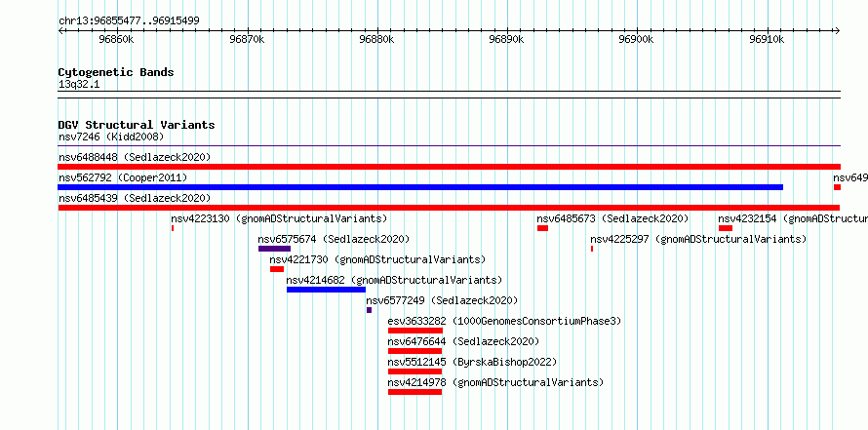Click the 96880k ruler label

377,40
